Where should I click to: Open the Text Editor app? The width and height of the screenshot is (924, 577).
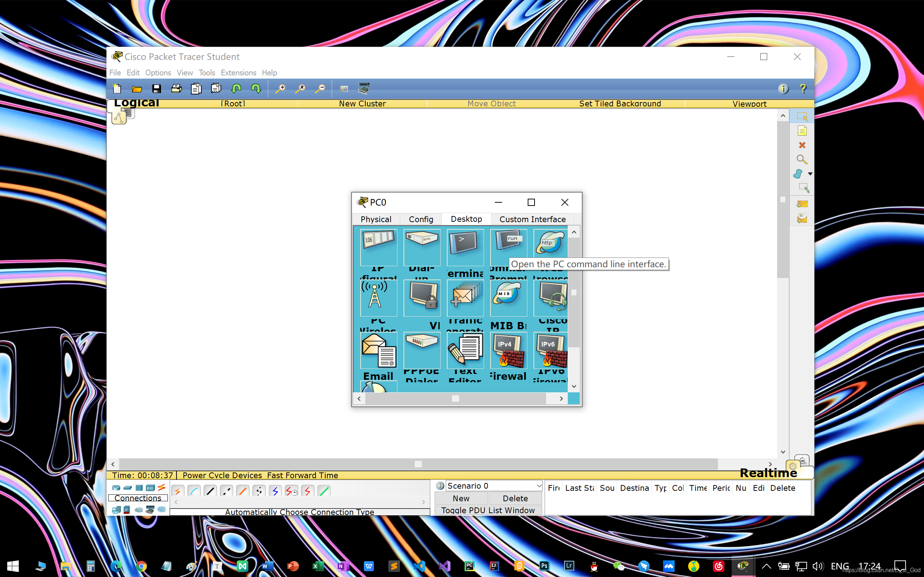[465, 350]
